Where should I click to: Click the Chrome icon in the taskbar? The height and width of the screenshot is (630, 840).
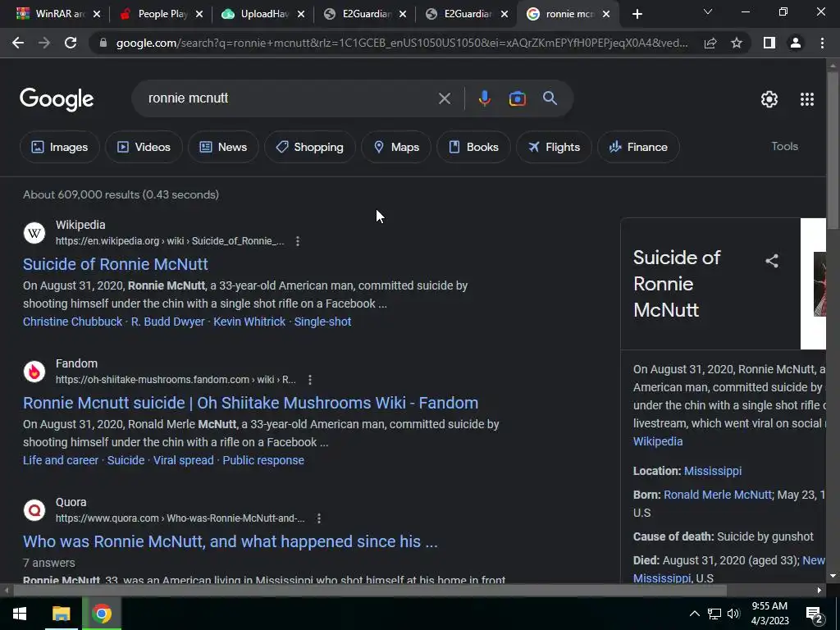coord(101,614)
